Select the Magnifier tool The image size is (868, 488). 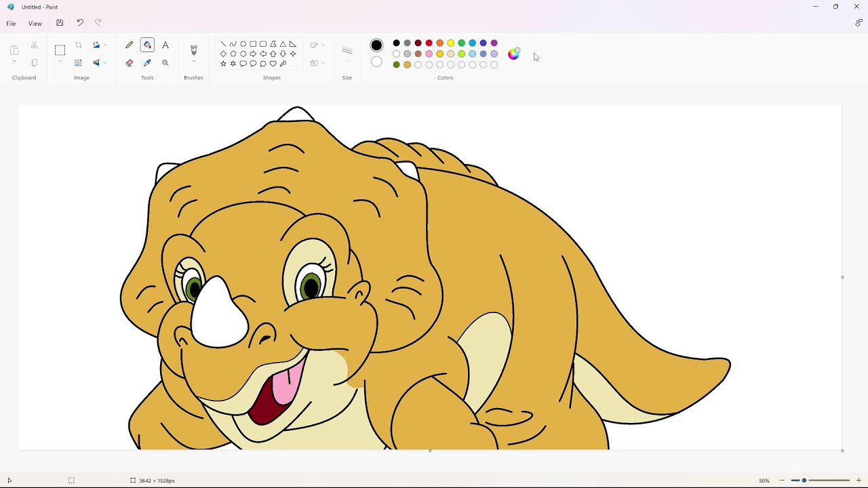165,62
